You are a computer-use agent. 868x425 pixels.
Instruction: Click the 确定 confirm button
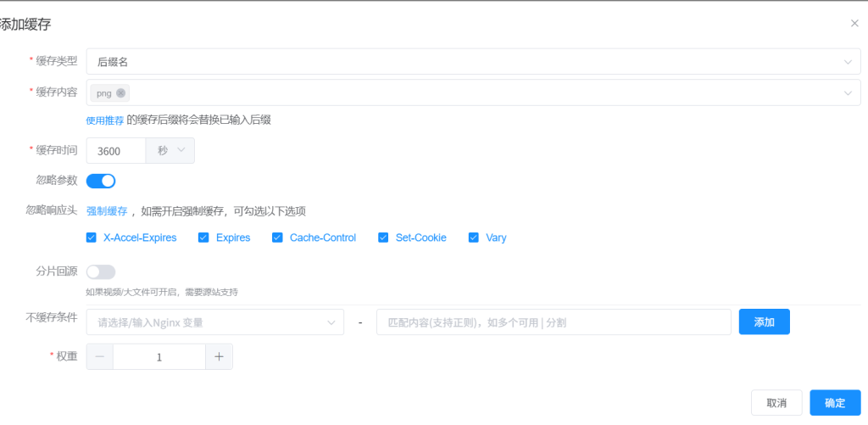[835, 403]
